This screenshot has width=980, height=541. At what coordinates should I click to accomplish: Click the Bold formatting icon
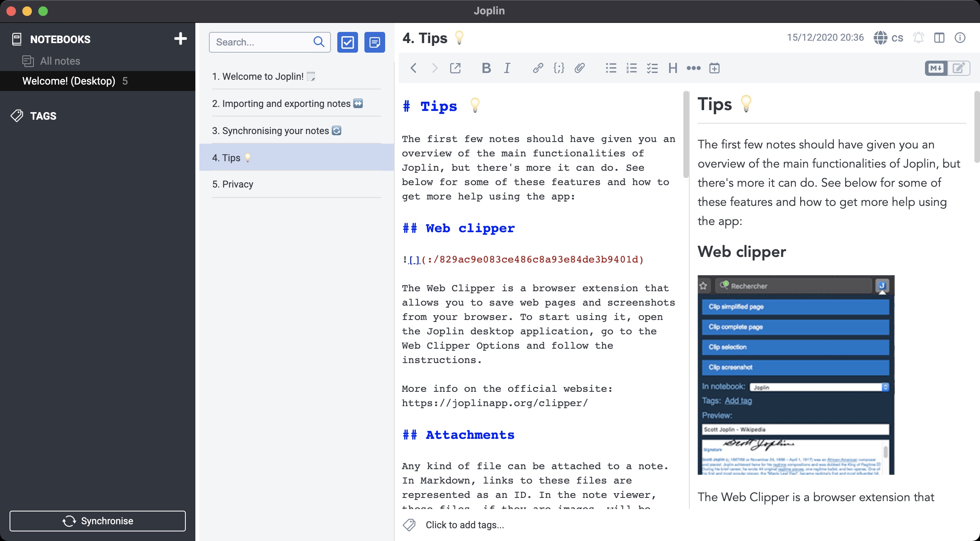click(486, 68)
